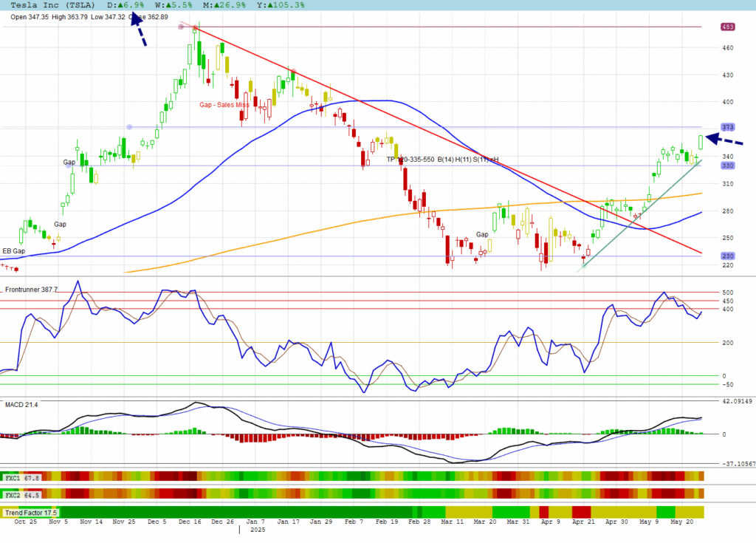756x543 pixels.
Task: Click the 280 price axis label
Action: click(x=727, y=211)
